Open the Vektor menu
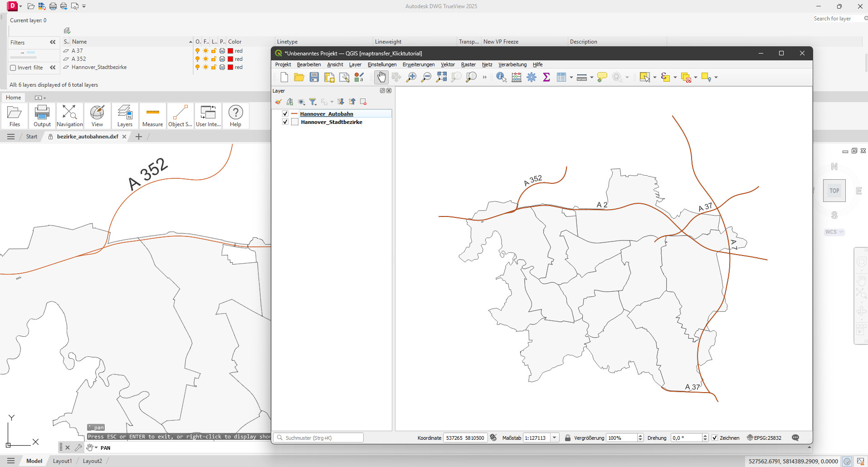This screenshot has height=467, width=868. 448,64
